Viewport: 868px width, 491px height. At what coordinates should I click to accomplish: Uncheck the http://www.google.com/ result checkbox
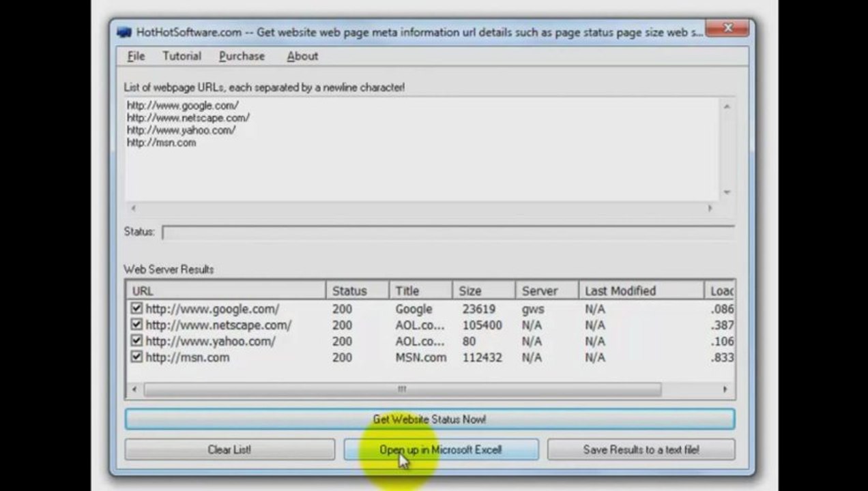(136, 309)
